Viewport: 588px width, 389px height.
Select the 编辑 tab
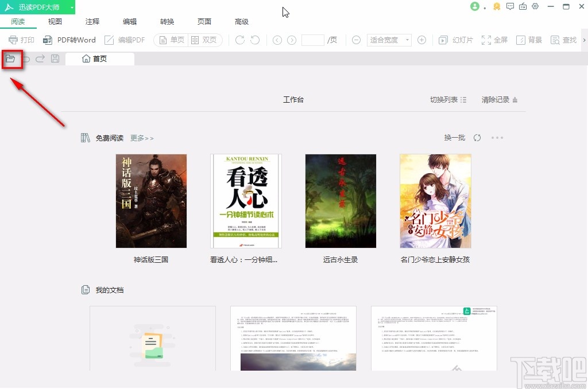pos(130,21)
